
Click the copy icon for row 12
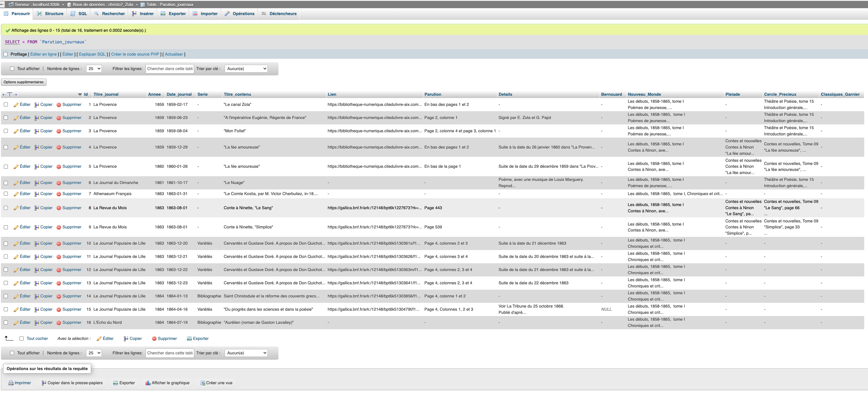click(x=37, y=270)
